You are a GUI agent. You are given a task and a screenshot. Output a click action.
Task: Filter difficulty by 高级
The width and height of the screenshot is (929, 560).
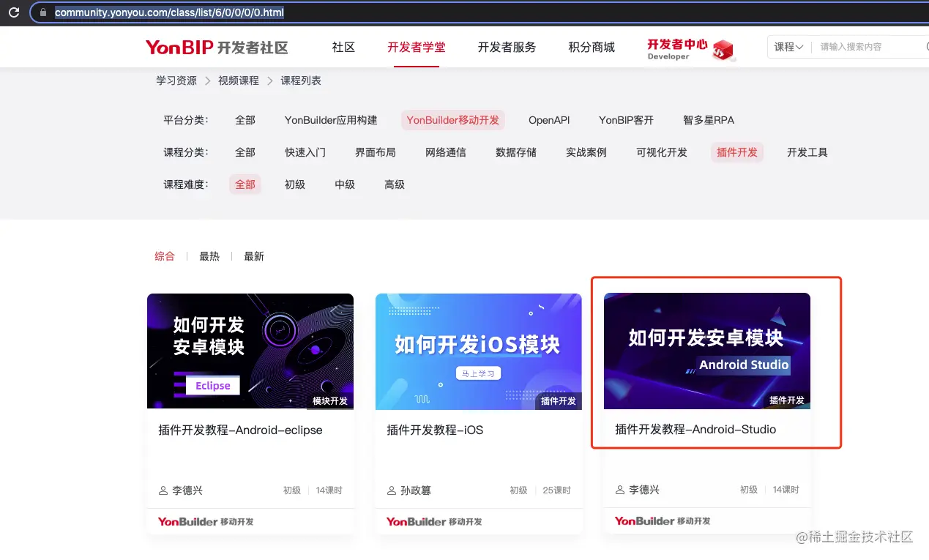[395, 184]
